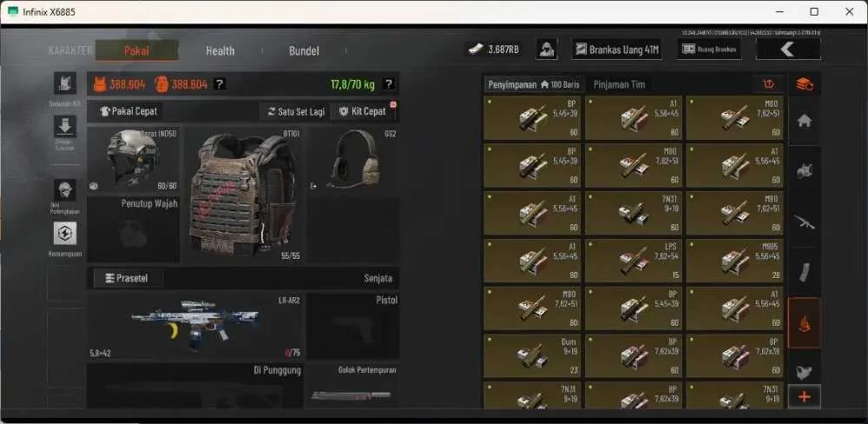Click the 3.687RB cash balance text
This screenshot has width=868, height=424.
click(503, 50)
